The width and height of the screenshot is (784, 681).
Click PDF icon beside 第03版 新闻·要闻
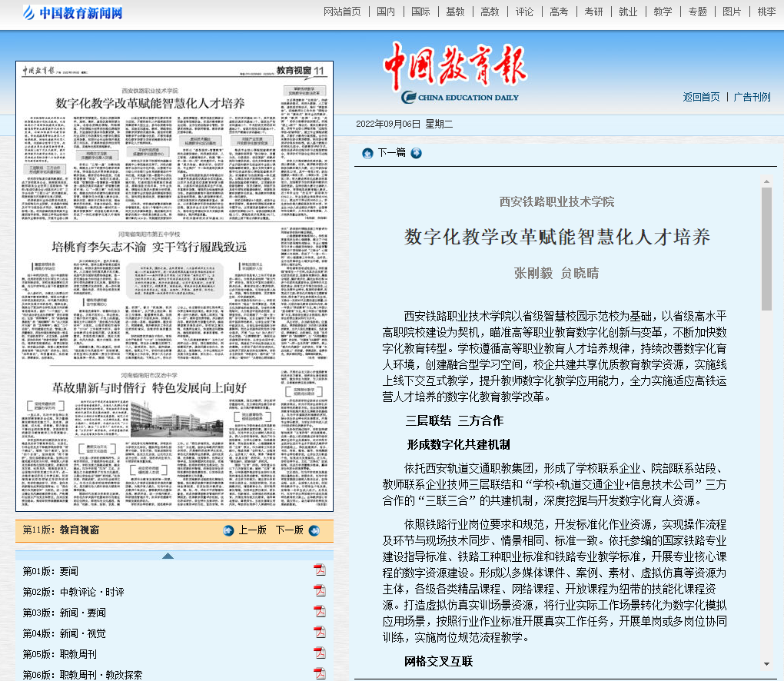point(320,612)
